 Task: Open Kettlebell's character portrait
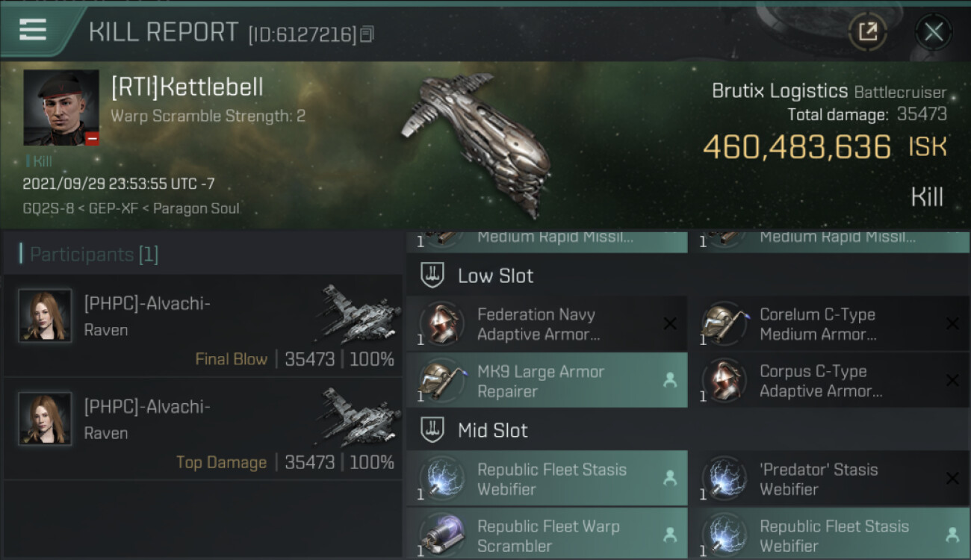tap(61, 108)
